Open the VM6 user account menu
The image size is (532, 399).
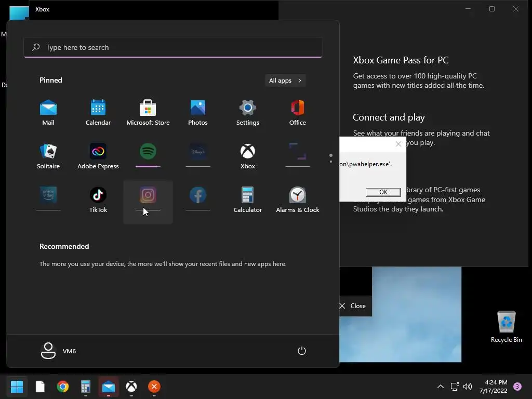(58, 351)
